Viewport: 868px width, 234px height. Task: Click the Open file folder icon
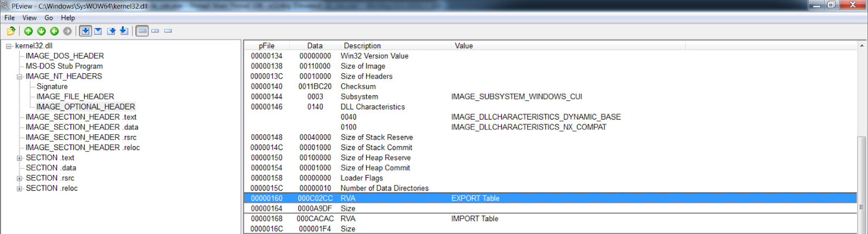coord(11,31)
